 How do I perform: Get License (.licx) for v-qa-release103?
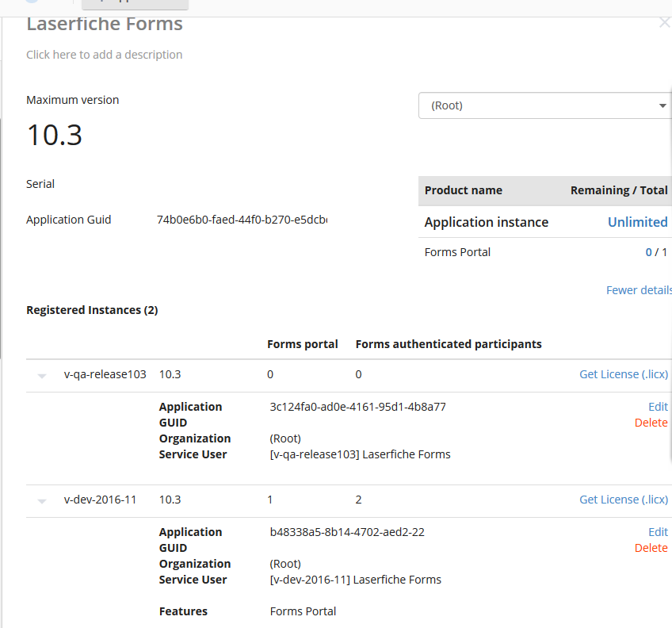624,374
